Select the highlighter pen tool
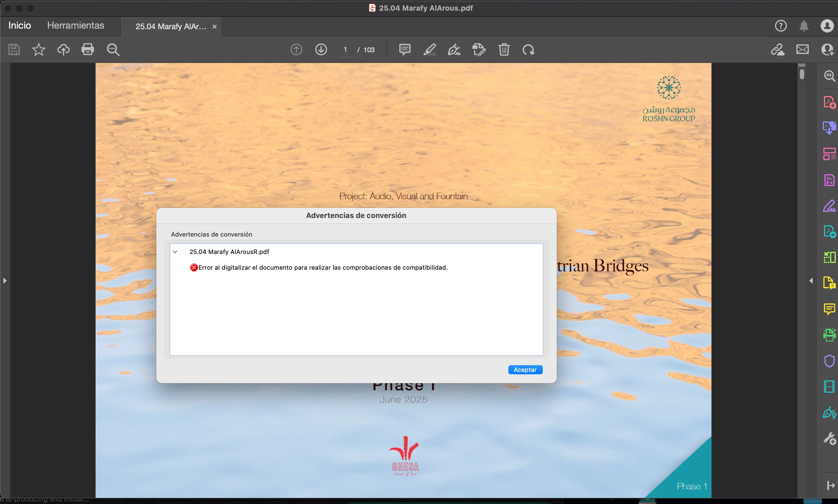 429,49
